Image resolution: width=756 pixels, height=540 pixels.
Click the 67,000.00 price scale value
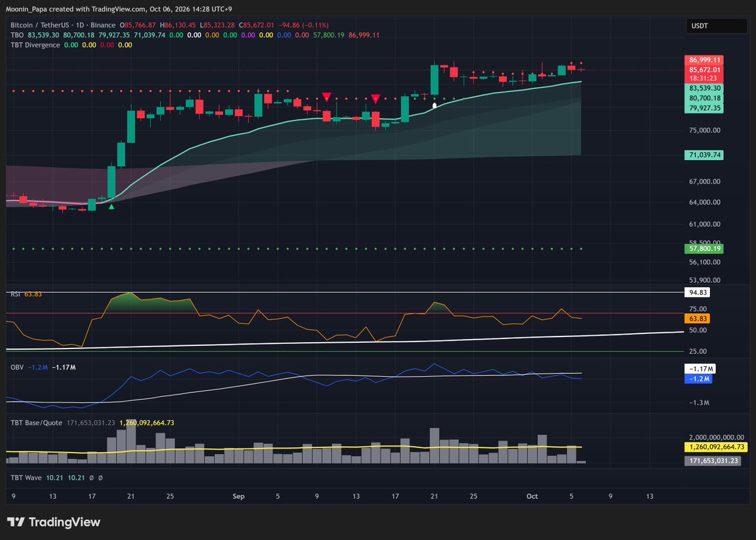(x=705, y=182)
